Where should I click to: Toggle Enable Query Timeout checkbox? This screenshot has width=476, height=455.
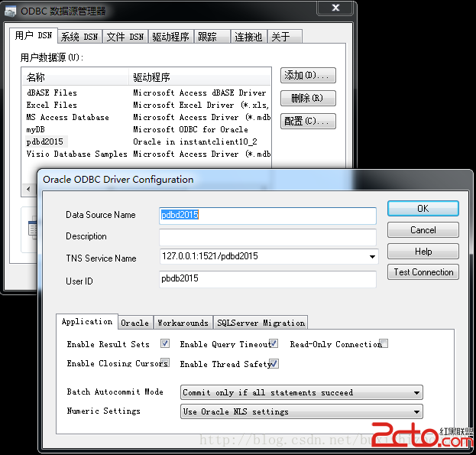[x=274, y=343]
